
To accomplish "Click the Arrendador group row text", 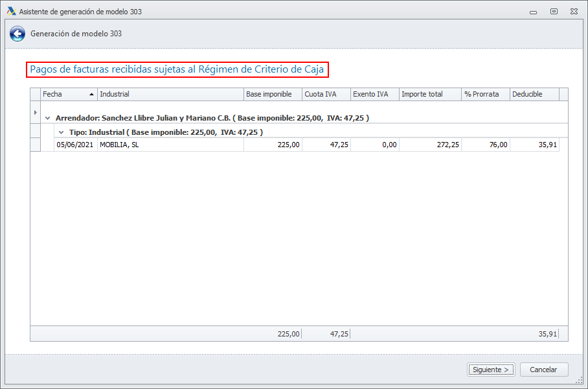I will coord(212,118).
